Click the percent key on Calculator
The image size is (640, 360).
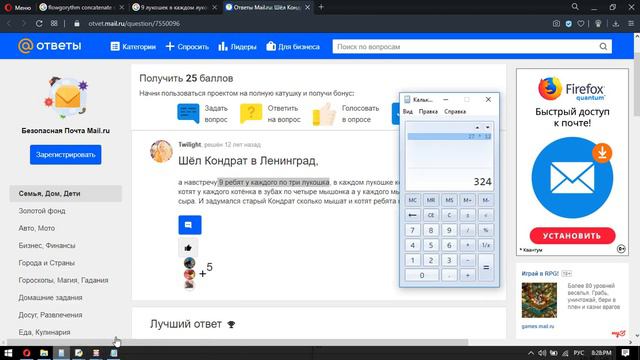[486, 230]
